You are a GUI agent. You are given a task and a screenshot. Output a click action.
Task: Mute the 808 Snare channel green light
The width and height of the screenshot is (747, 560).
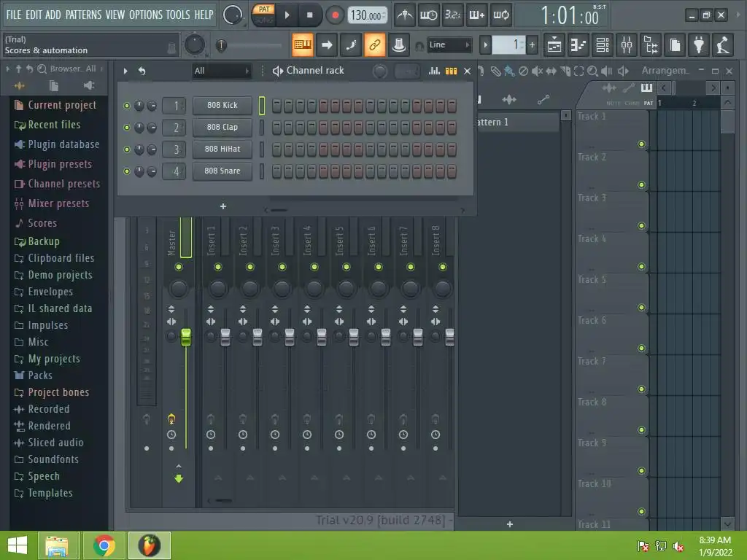(127, 171)
